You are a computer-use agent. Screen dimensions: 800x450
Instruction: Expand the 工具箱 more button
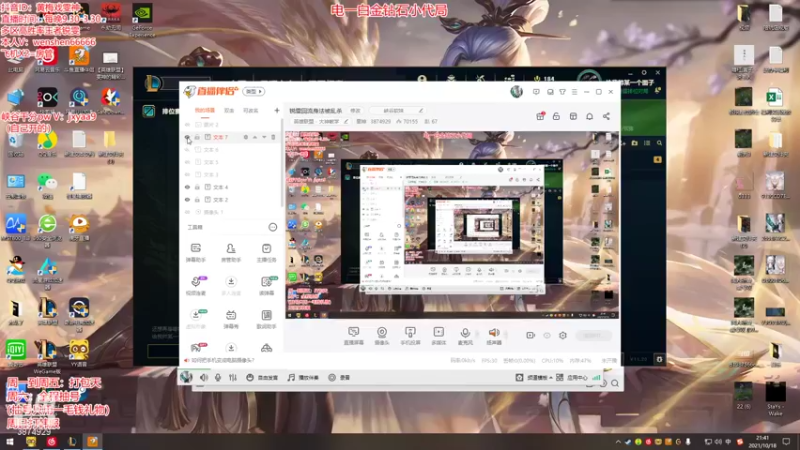(x=272, y=227)
